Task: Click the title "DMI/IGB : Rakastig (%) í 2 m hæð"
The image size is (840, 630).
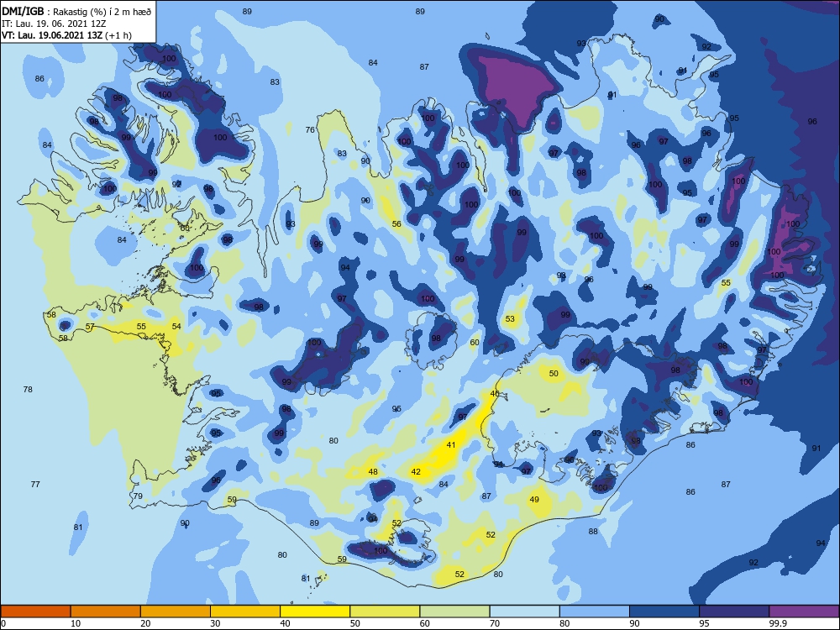Action: (76, 11)
